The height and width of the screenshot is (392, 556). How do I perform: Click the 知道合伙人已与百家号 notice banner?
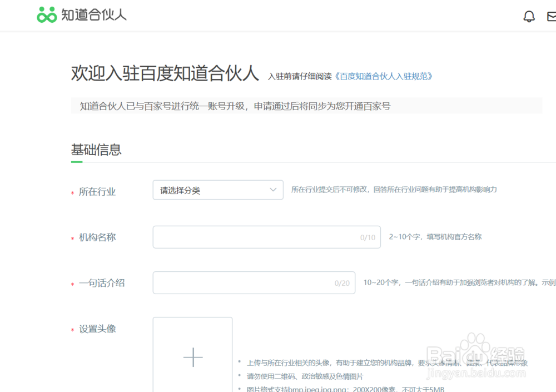click(x=307, y=106)
